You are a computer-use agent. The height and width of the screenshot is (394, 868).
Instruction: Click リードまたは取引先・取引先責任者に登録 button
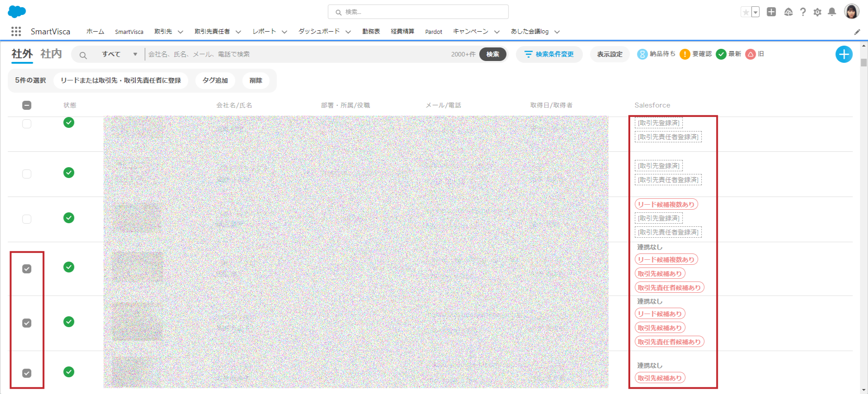[121, 80]
